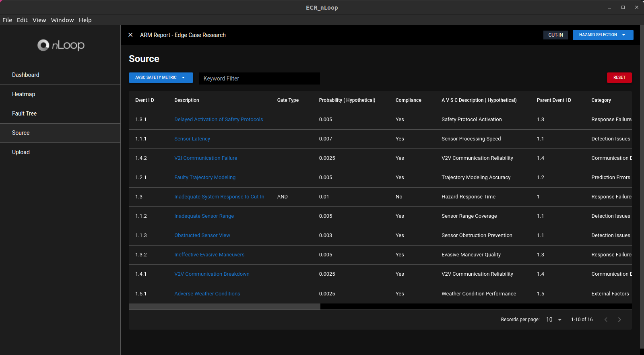The width and height of the screenshot is (644, 355).
Task: Sort by Compliance column header
Action: [x=409, y=100]
